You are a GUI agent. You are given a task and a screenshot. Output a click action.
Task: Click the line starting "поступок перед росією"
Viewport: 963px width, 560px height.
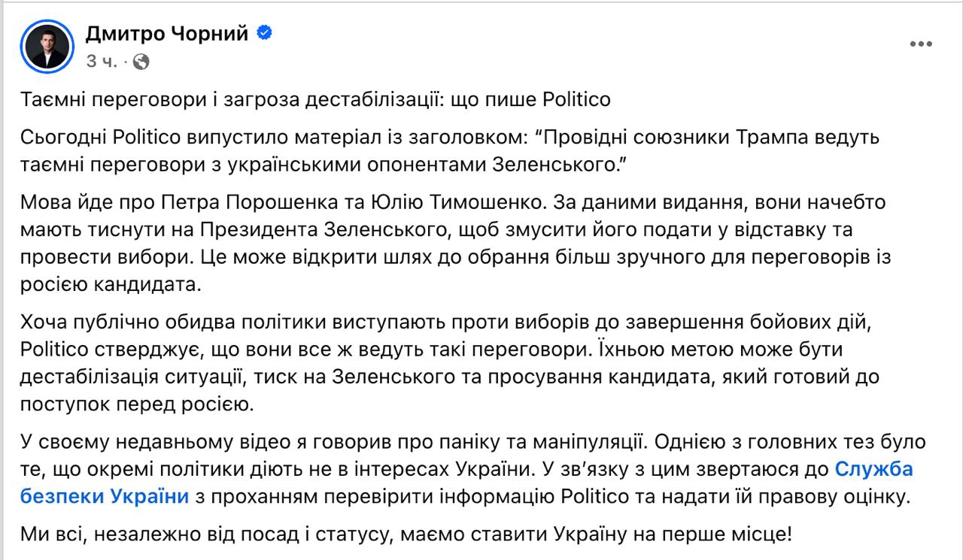tap(135, 404)
